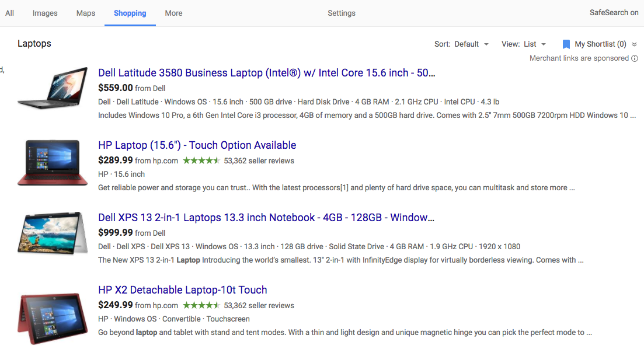644x363 pixels.
Task: Click "from Dell" next to $999.99
Action: [x=150, y=233]
